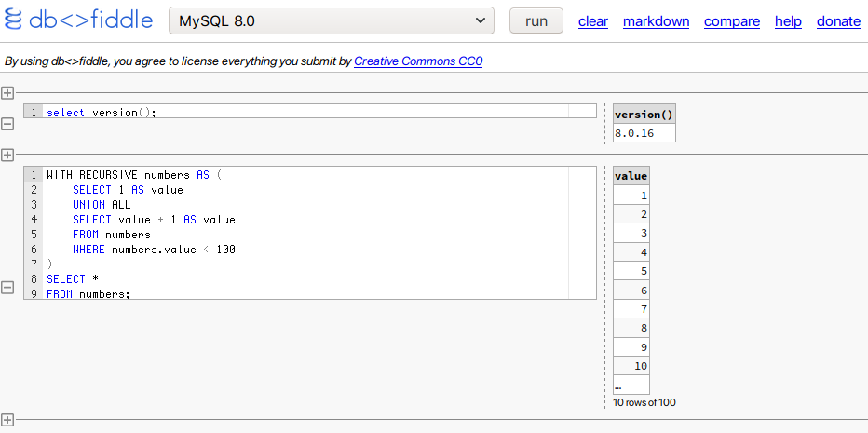Click the value column header in results
868x433 pixels.
[631, 176]
